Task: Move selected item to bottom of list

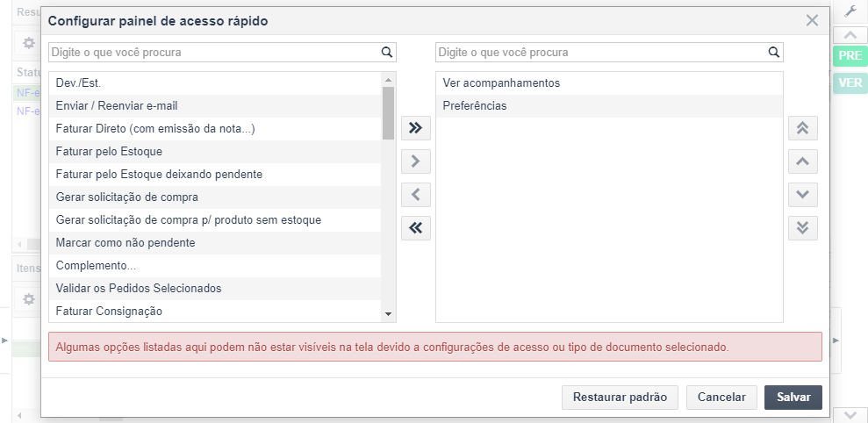Action: coord(803,228)
